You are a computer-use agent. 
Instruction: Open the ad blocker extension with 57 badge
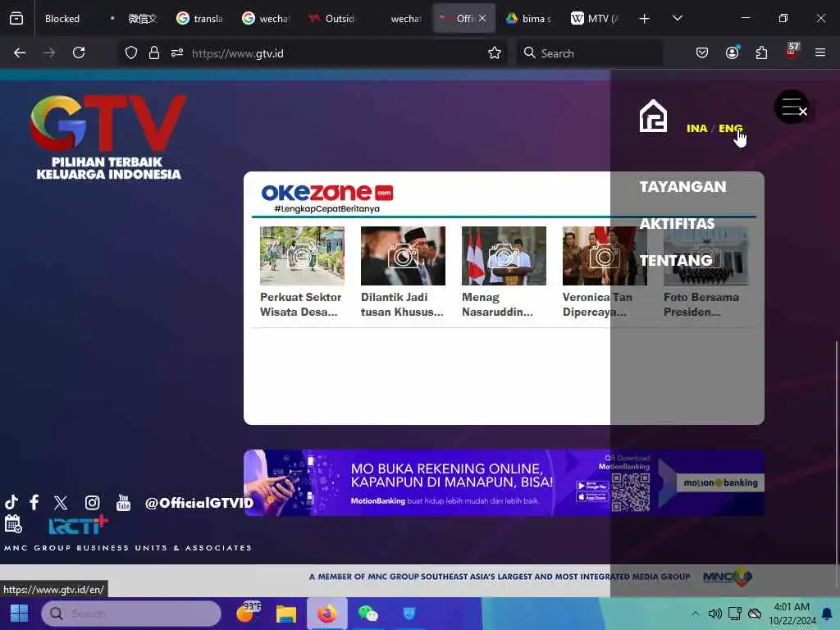pos(792,51)
